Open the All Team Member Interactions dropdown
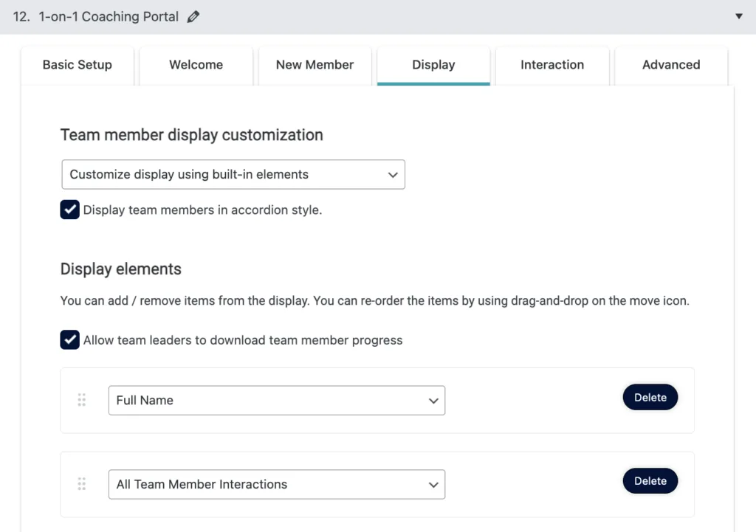This screenshot has height=532, width=756. click(277, 484)
